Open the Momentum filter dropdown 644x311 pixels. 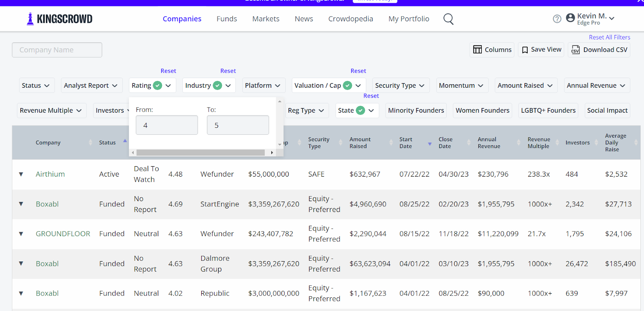pyautogui.click(x=462, y=85)
